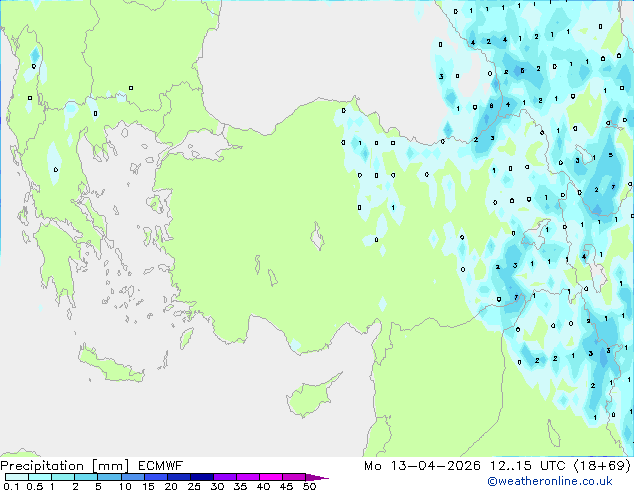Click the 1–2 mm legend color box
The image size is (634, 490).
[63, 477]
